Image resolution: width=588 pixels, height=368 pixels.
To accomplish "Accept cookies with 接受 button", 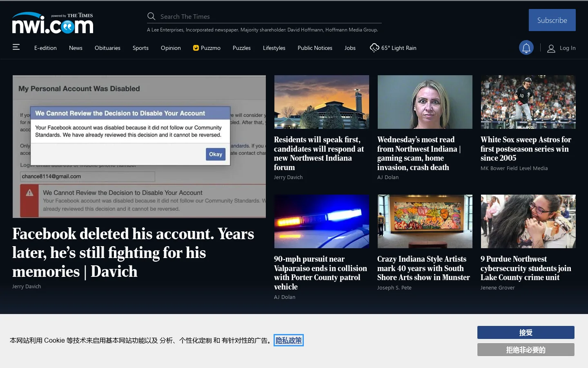I will pyautogui.click(x=526, y=332).
